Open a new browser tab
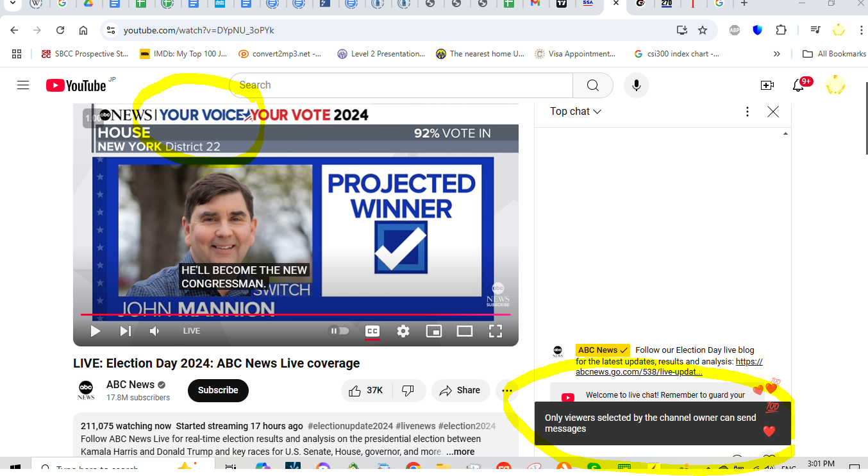Viewport: 868px width, 476px height. pyautogui.click(x=744, y=3)
